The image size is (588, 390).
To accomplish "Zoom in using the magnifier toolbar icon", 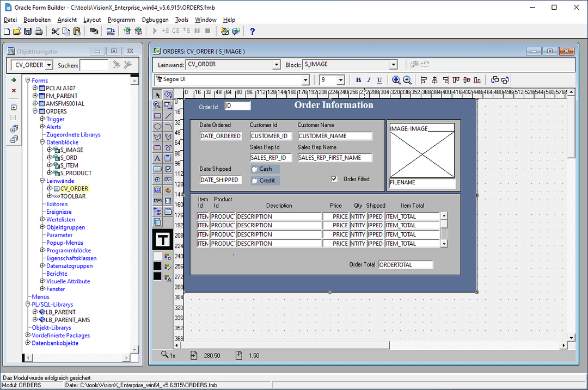I will (396, 80).
